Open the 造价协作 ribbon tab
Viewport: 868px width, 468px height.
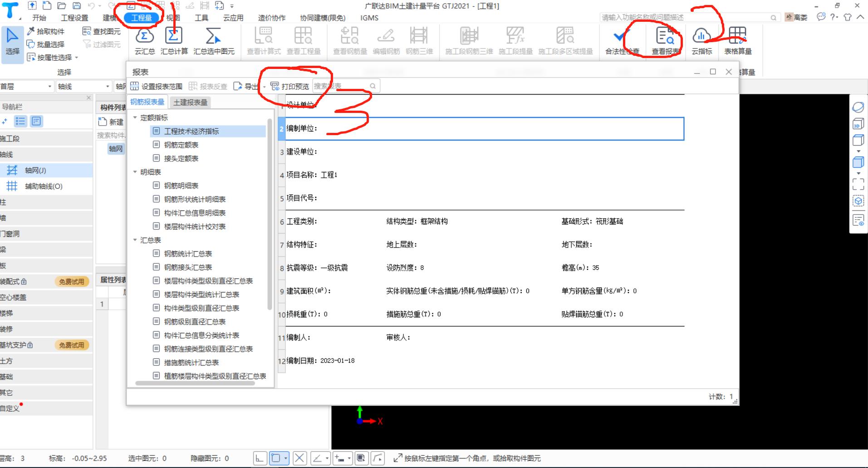coord(272,18)
